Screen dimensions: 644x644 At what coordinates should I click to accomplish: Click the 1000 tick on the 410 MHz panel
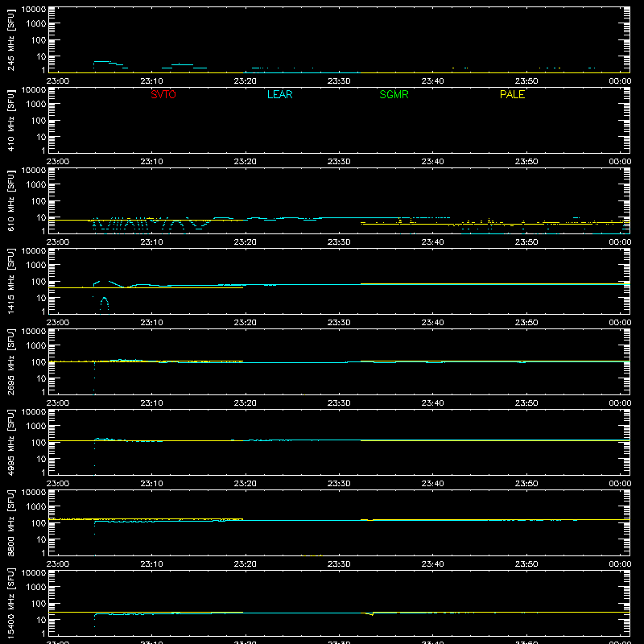(36, 105)
